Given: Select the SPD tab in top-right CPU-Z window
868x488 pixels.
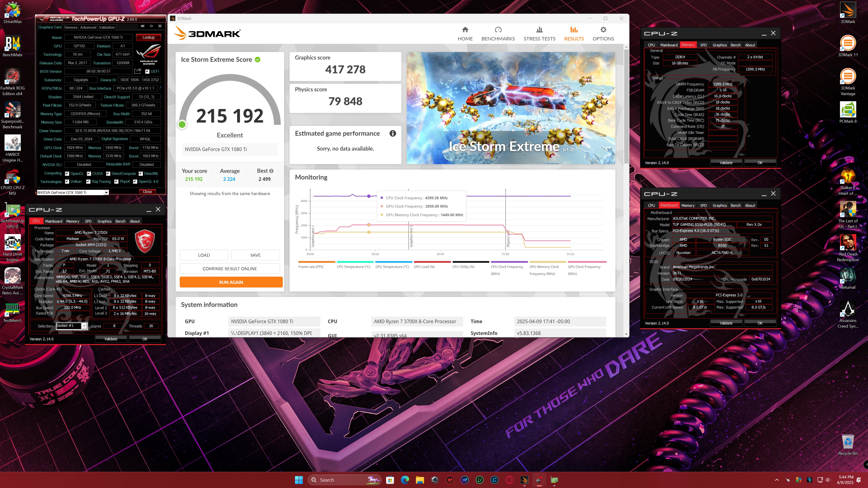Looking at the screenshot, I should click(x=703, y=45).
